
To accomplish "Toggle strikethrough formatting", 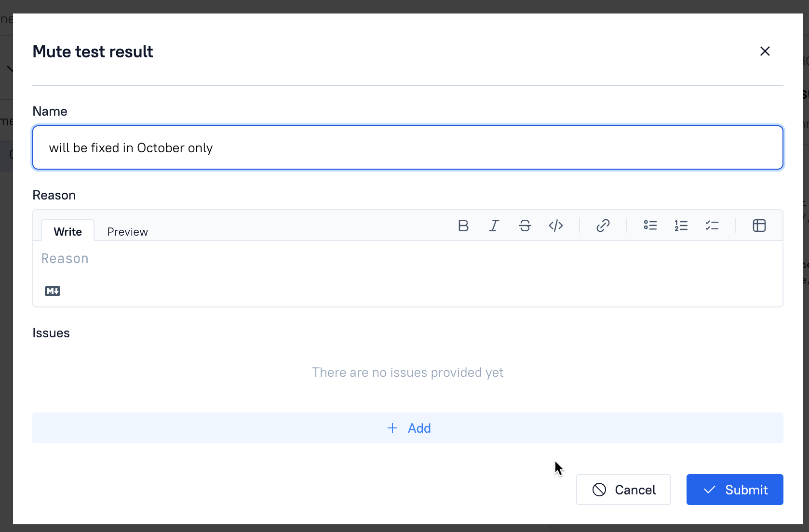I will coord(525,226).
